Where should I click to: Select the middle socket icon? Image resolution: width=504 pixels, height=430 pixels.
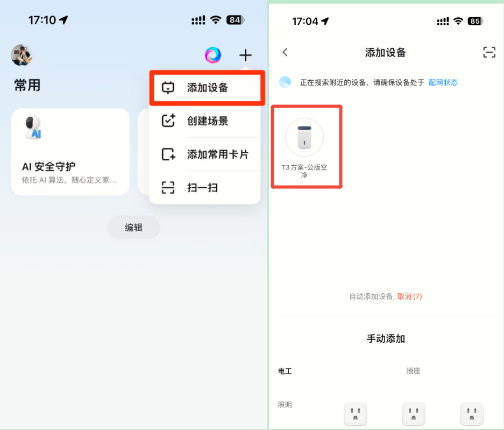click(413, 414)
